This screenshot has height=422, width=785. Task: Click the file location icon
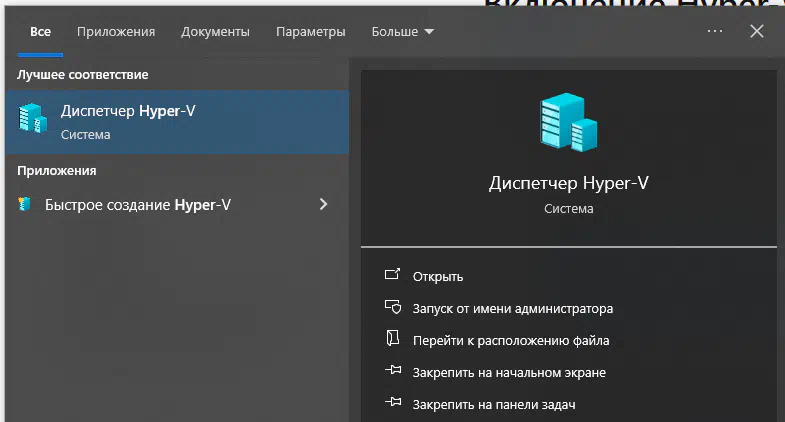392,338
